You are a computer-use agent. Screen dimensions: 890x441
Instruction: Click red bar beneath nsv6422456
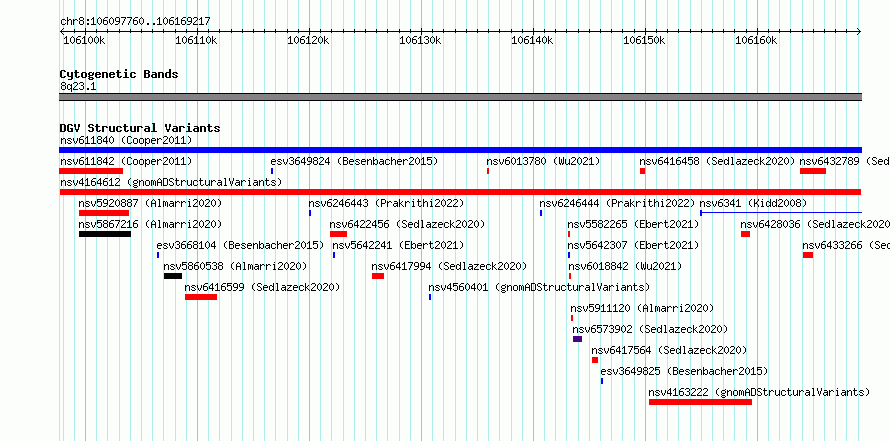338,234
